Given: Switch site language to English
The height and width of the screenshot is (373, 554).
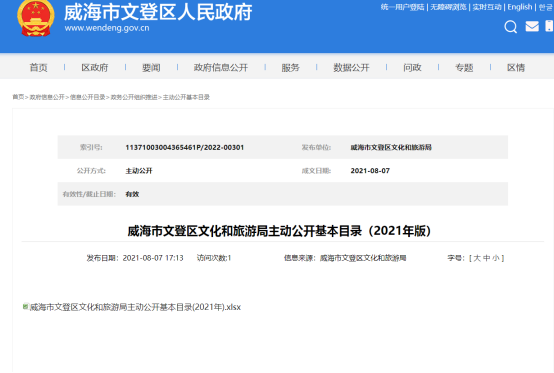Looking at the screenshot, I should pos(520,7).
